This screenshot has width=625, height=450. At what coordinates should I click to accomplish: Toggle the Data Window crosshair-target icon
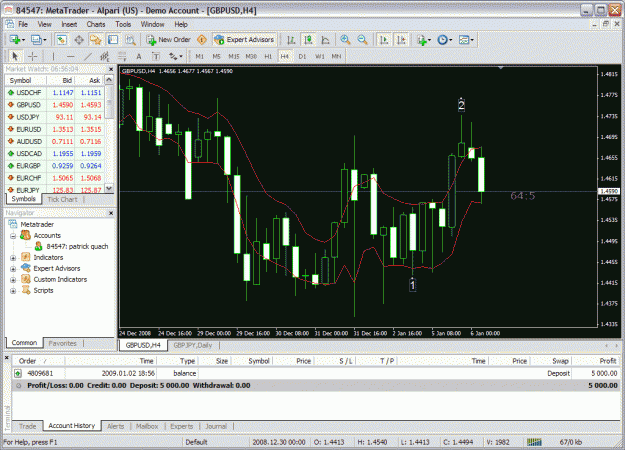point(79,40)
